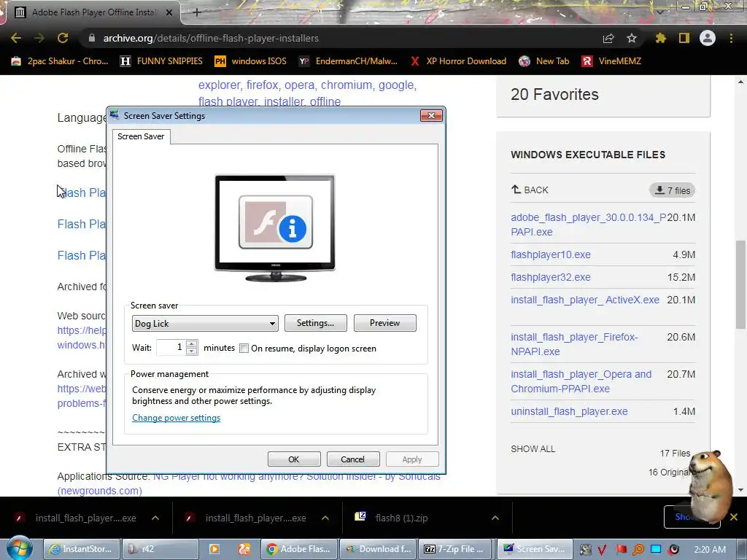Open the EndermanCH/Malw... bookmark
The height and width of the screenshot is (560, 747).
tap(348, 61)
